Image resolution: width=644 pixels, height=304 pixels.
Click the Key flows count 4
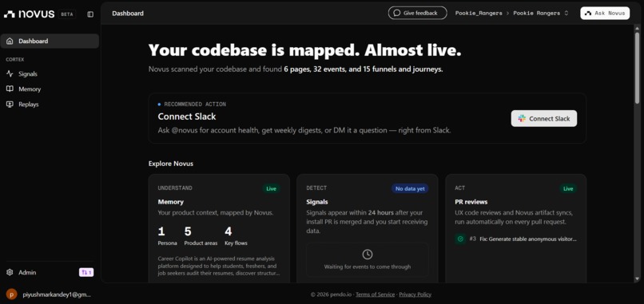tap(229, 232)
